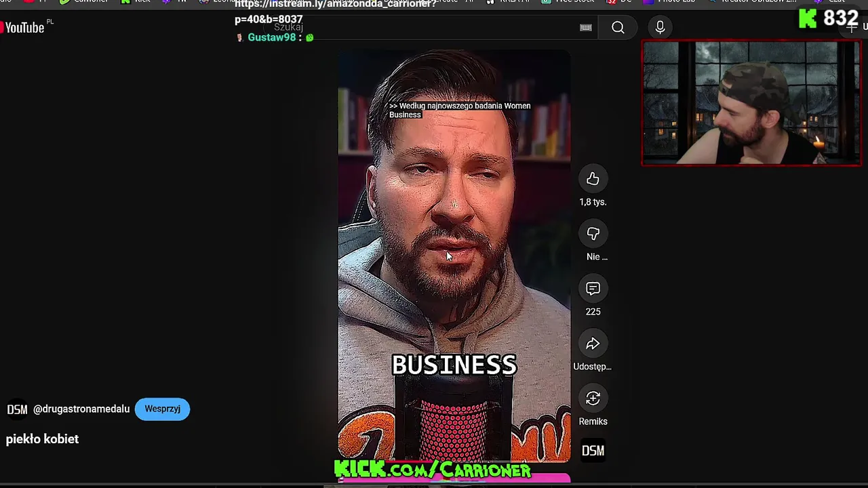The width and height of the screenshot is (868, 488).
Task: Open the DSM channel avatar beside @drugastronamedalu
Action: coord(17,409)
